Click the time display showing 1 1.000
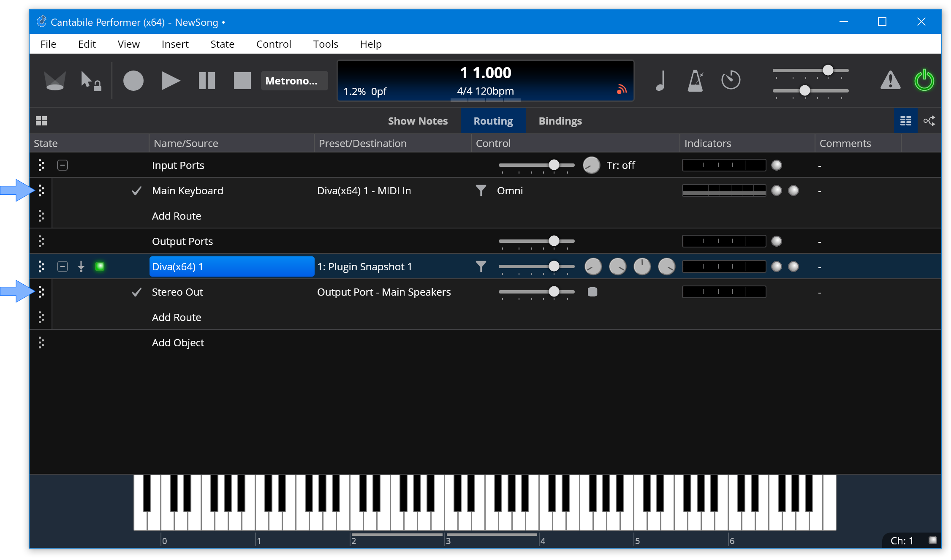The height and width of the screenshot is (560, 951). tap(486, 73)
